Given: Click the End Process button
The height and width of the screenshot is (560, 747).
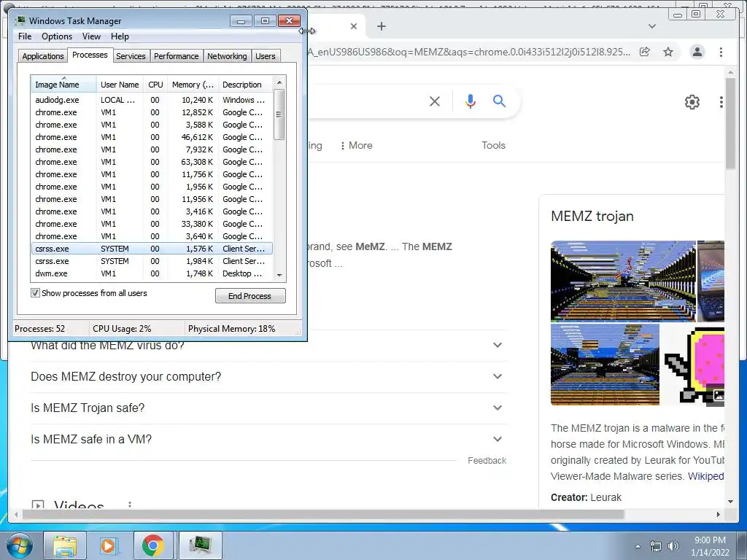Looking at the screenshot, I should click(250, 296).
